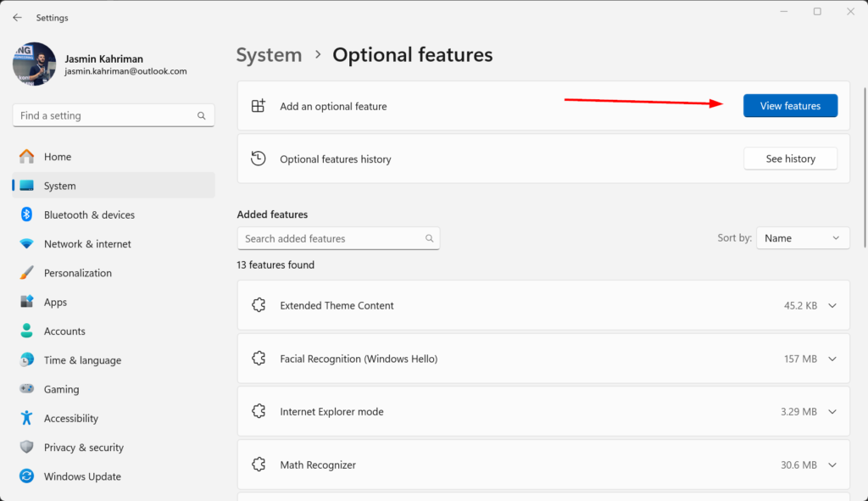Open the Sort by dropdown

(x=802, y=237)
